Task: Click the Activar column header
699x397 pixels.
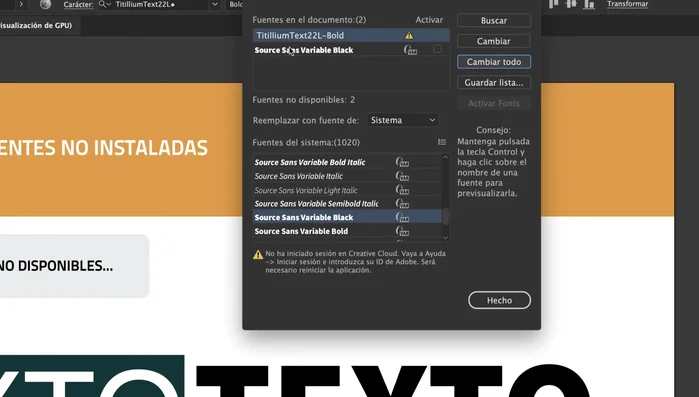Action: 429,20
